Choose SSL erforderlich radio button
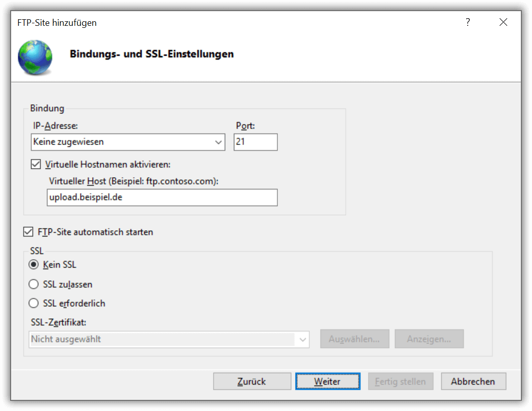 pos(33,303)
